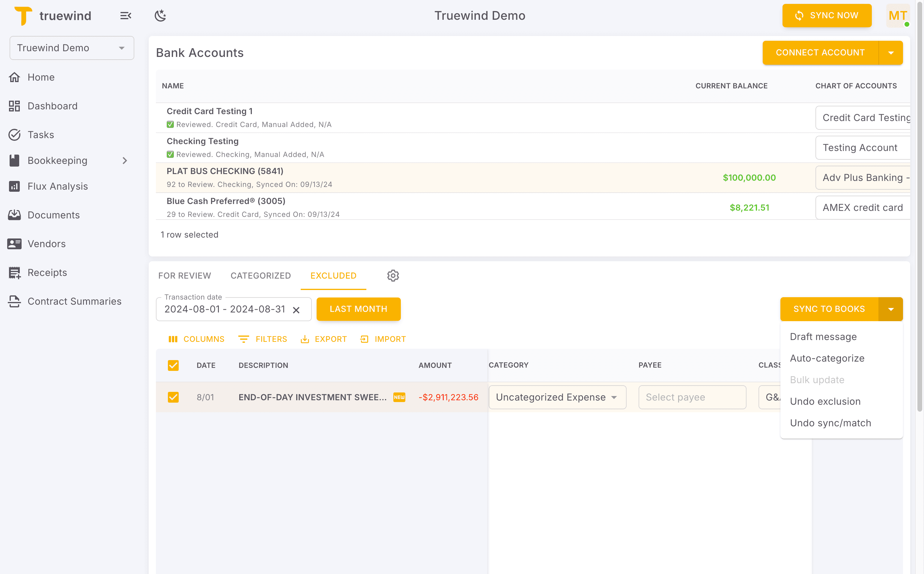Select Undo exclusion from the open menu

pyautogui.click(x=825, y=401)
